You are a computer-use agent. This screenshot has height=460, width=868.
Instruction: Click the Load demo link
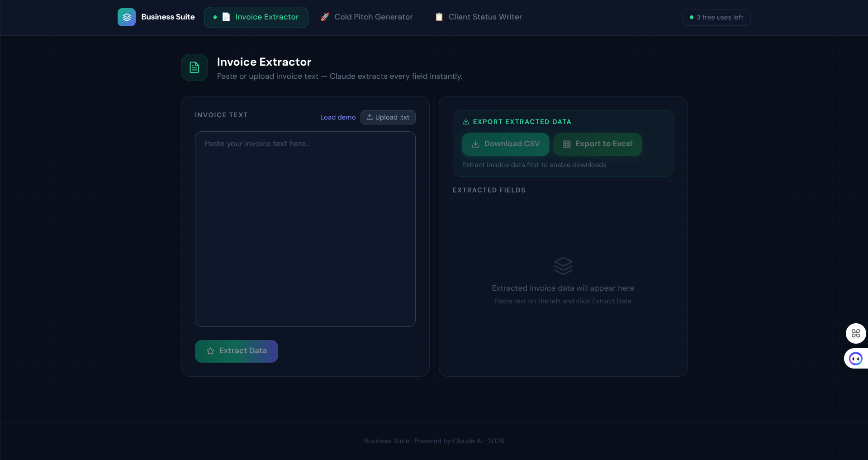tap(338, 117)
